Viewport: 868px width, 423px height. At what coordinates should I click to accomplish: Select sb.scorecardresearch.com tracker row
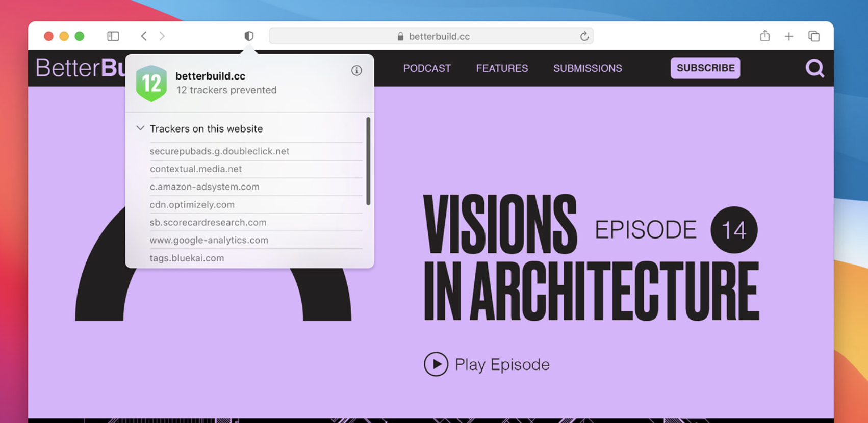click(x=256, y=223)
